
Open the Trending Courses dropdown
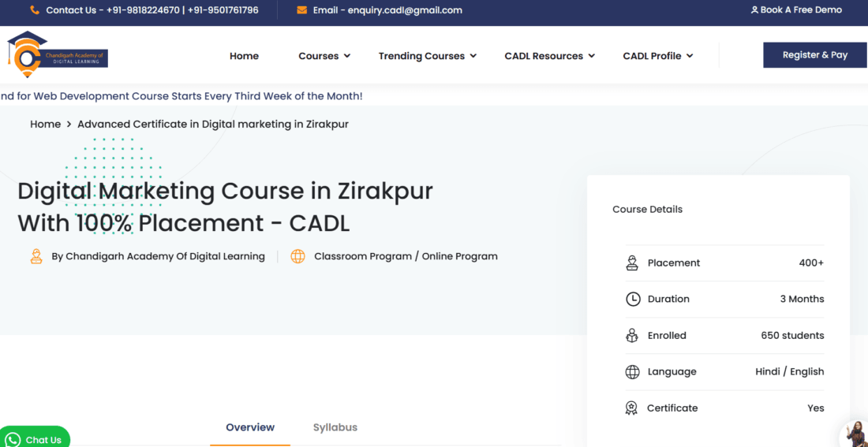coord(427,56)
